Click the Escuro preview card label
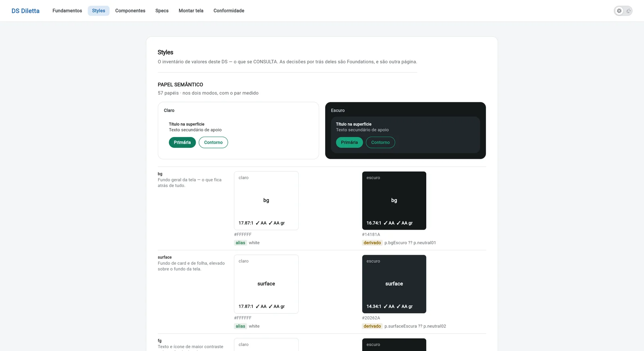 point(338,110)
